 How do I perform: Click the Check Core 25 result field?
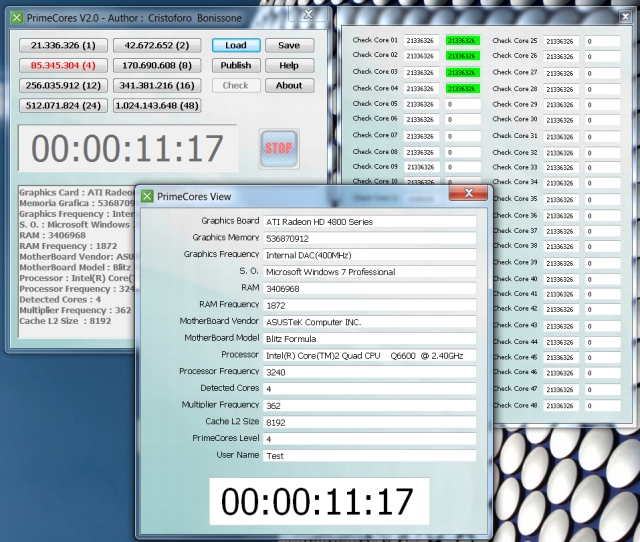pyautogui.click(x=602, y=41)
